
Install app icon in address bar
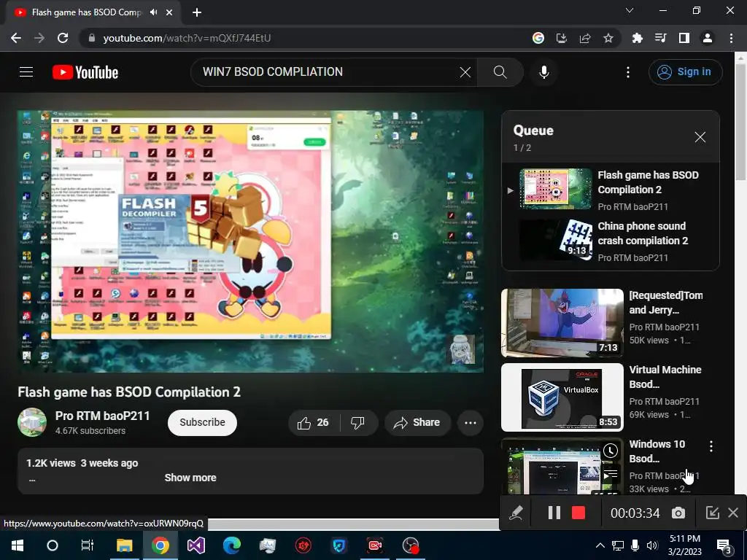coord(561,38)
